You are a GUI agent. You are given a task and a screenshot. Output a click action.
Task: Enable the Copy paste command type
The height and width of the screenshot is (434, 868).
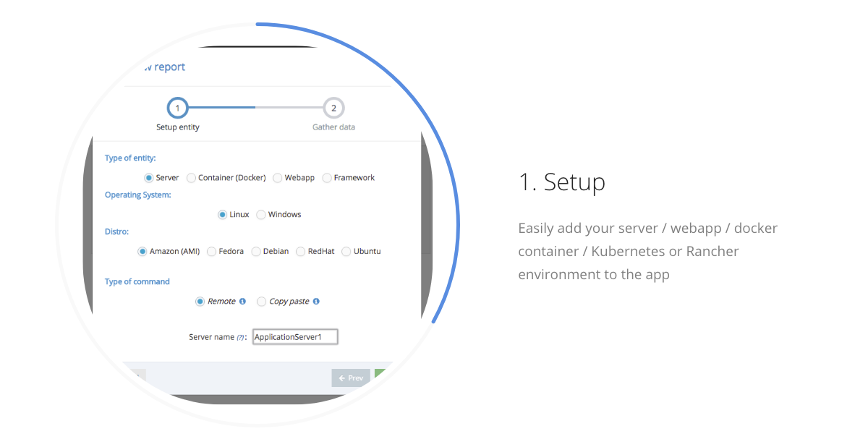click(261, 301)
